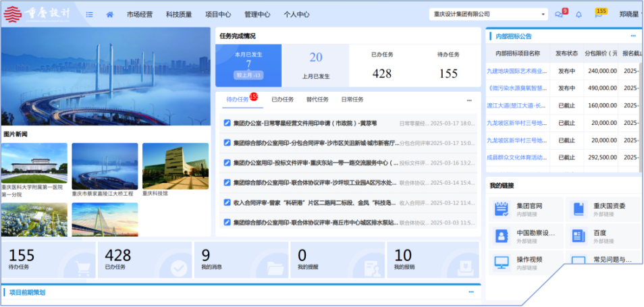Click the large bridge banner image
The image size is (644, 307).
(106, 76)
